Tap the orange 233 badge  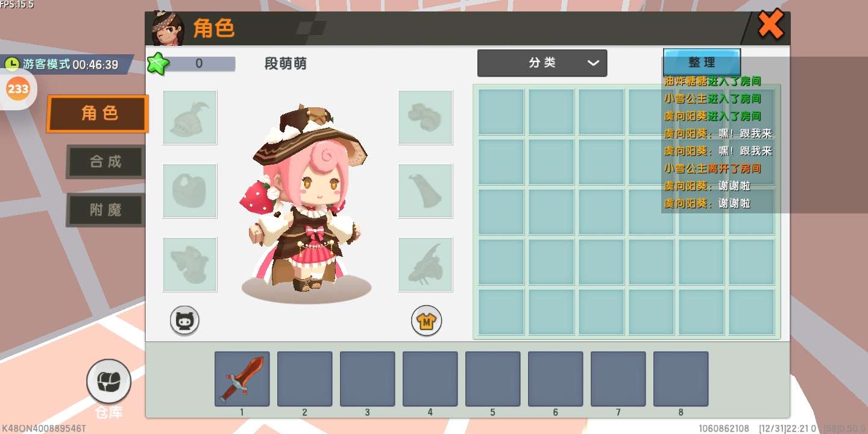point(18,89)
